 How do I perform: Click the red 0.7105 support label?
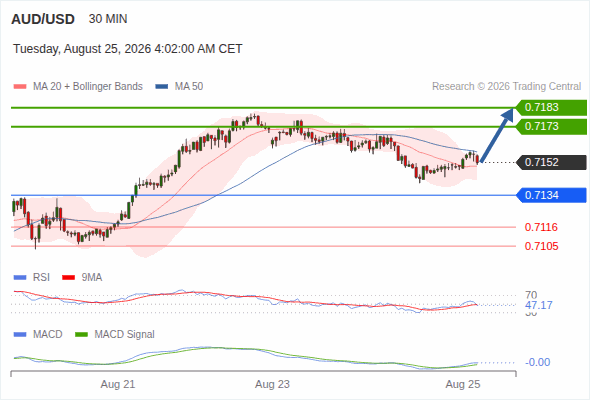click(x=541, y=246)
